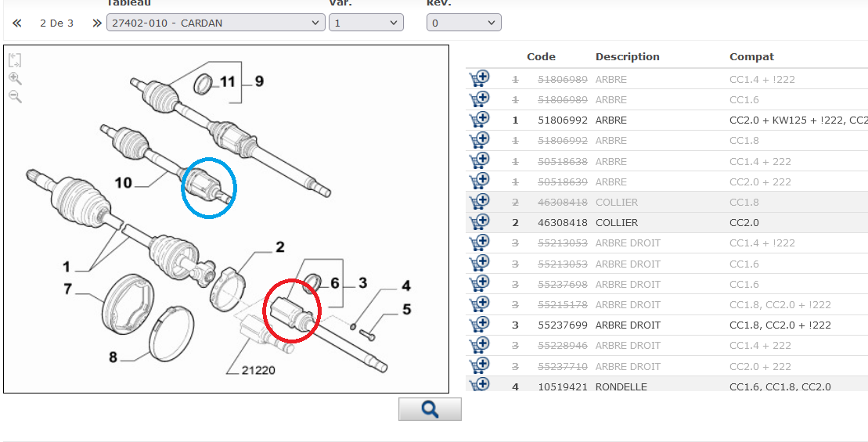Click part code 55215178
The image size is (868, 442).
[x=563, y=305]
